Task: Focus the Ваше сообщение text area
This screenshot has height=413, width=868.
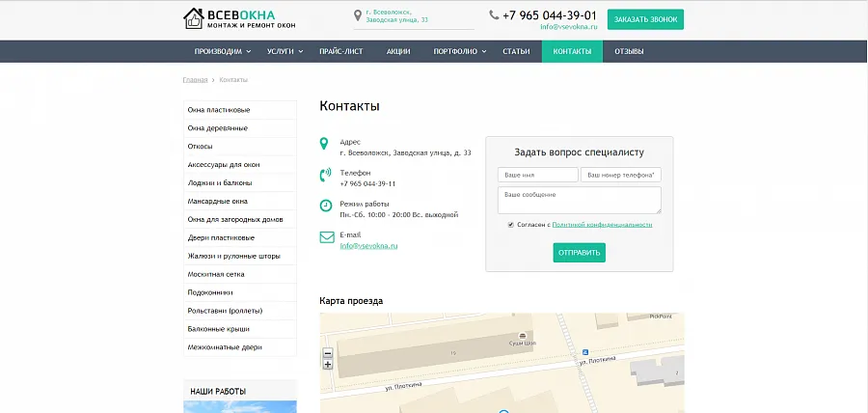Action: [580, 201]
